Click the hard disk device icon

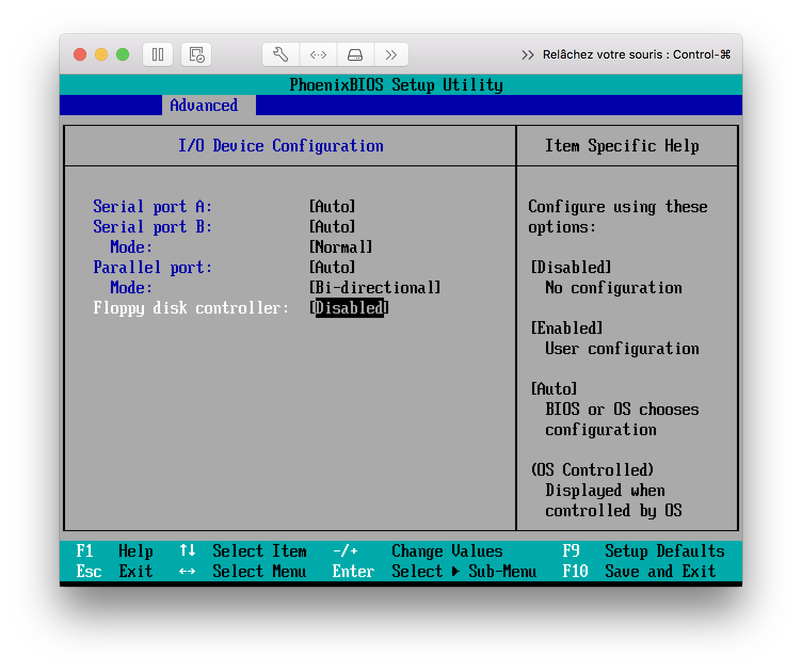(355, 54)
